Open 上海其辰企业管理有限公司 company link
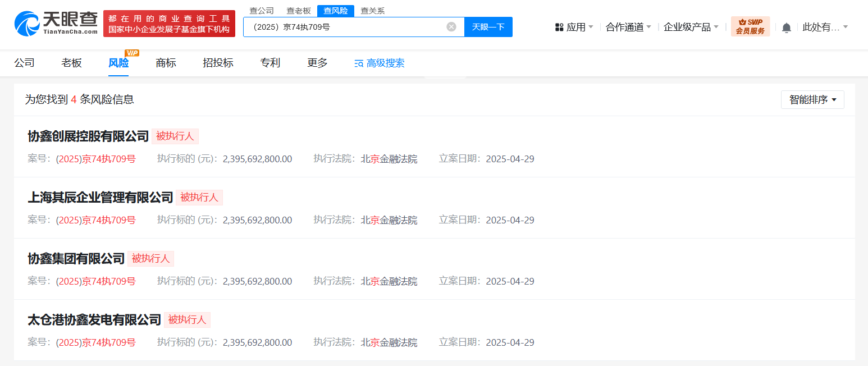The width and height of the screenshot is (868, 366). (x=100, y=198)
